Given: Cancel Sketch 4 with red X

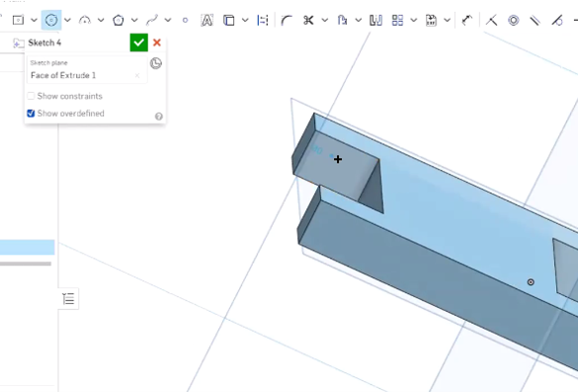Looking at the screenshot, I should coord(157,42).
